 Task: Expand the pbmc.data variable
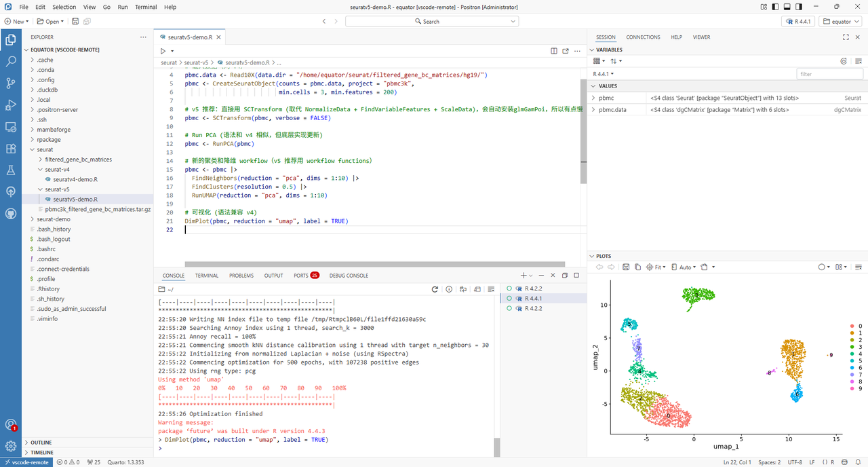click(x=593, y=109)
